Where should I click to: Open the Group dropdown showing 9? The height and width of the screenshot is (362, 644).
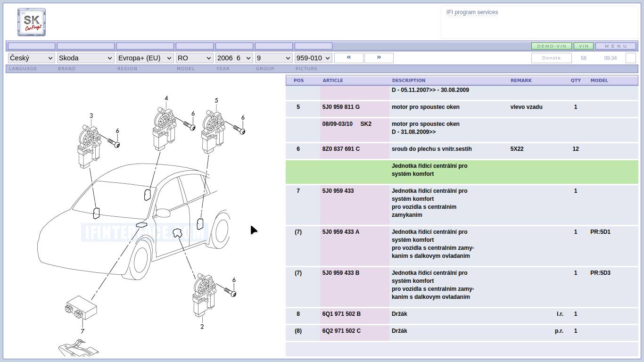tap(274, 58)
